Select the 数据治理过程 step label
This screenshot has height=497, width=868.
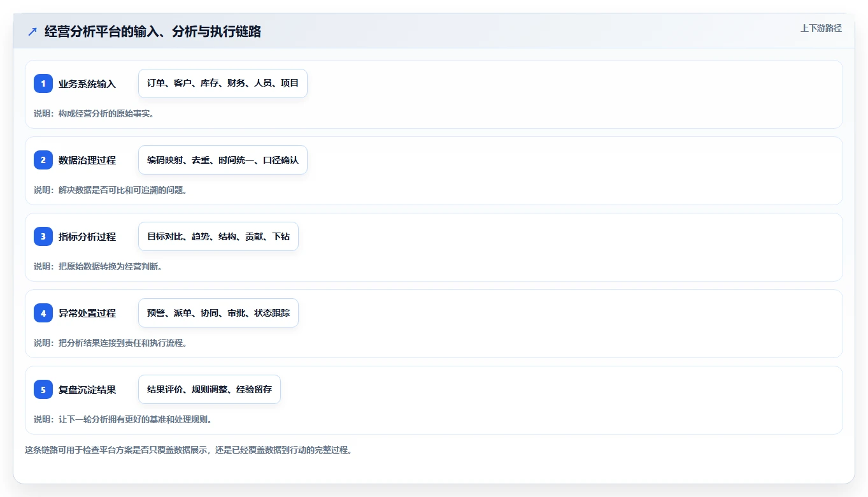pos(87,160)
